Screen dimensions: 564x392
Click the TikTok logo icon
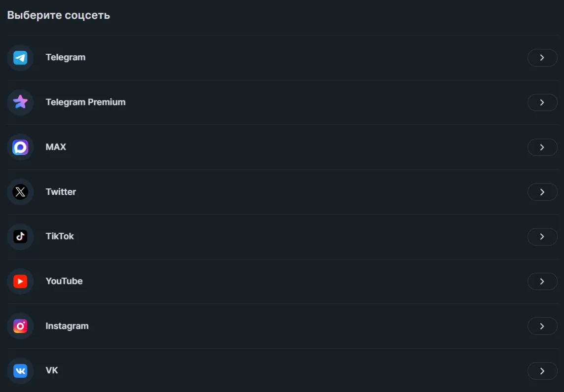click(x=20, y=236)
